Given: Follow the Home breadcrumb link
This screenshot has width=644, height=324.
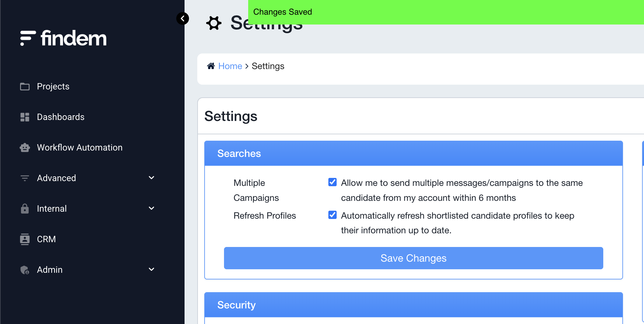Looking at the screenshot, I should pos(230,66).
